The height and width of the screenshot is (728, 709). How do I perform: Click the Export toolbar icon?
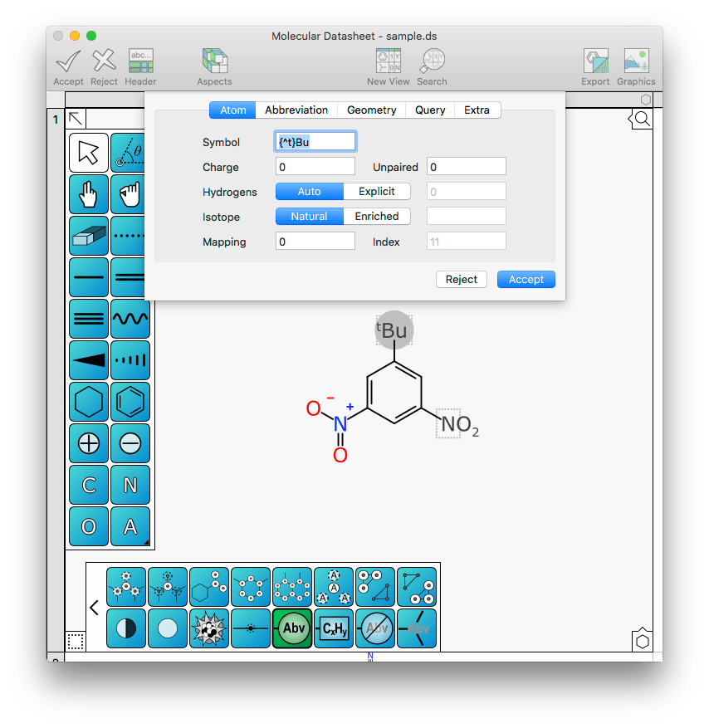(x=595, y=66)
